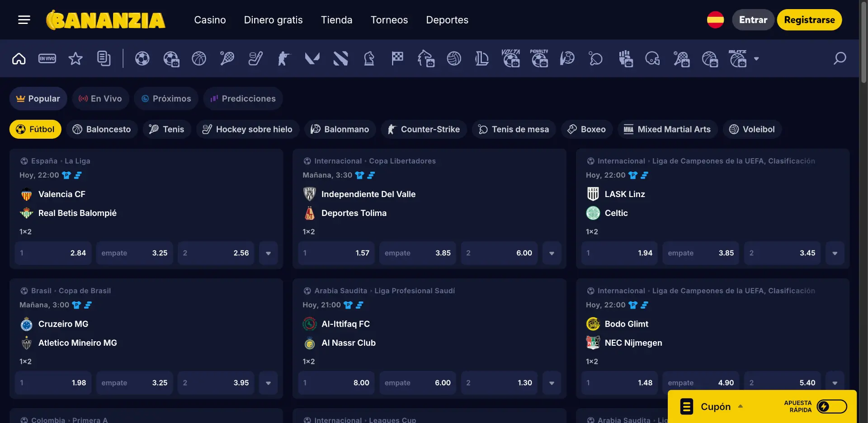Filter by Baloncesto sport chip
The width and height of the screenshot is (868, 423).
102,129
